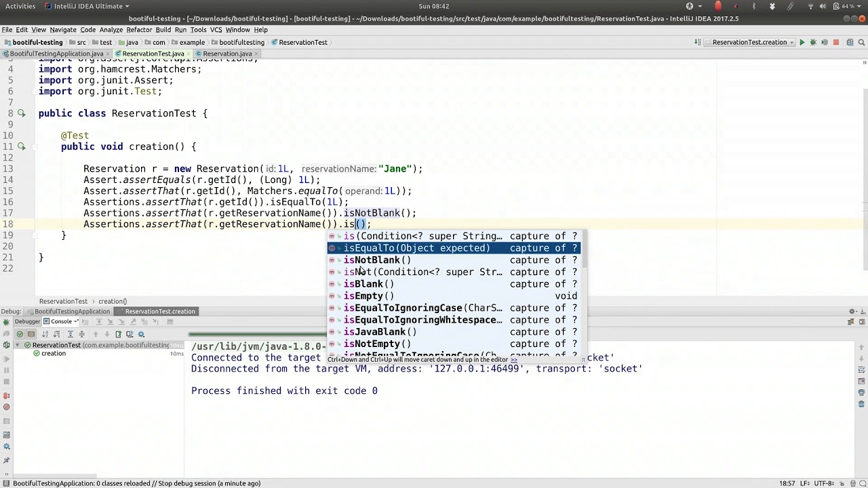Open the VCS menu
The image size is (868, 488).
tap(216, 30)
